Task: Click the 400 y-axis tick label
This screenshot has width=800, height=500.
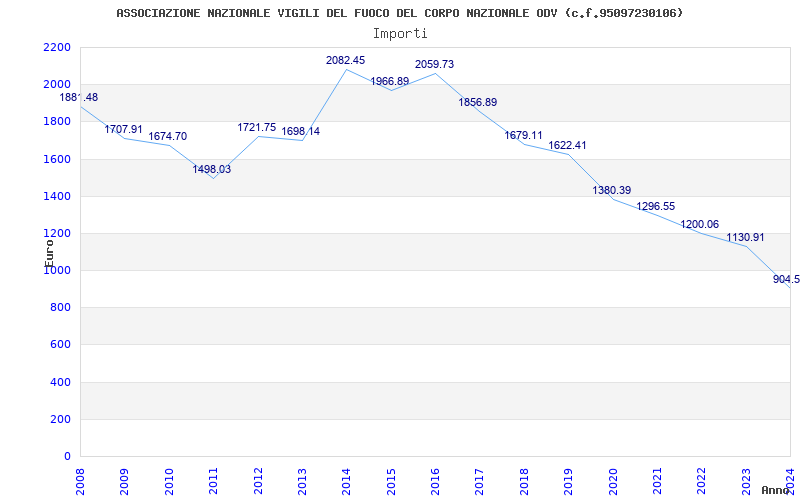Action: click(61, 382)
